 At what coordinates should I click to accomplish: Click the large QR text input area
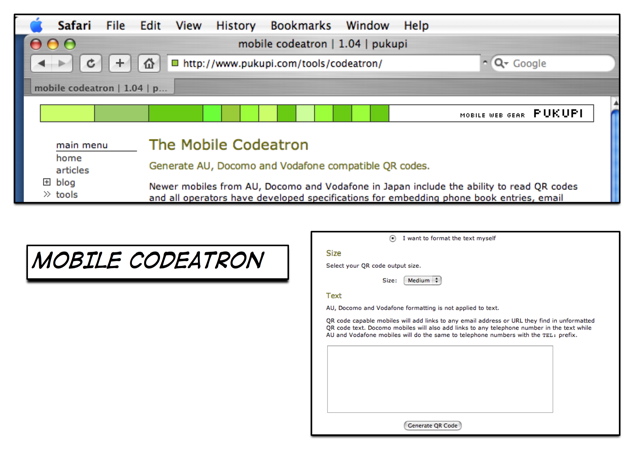tap(440, 379)
